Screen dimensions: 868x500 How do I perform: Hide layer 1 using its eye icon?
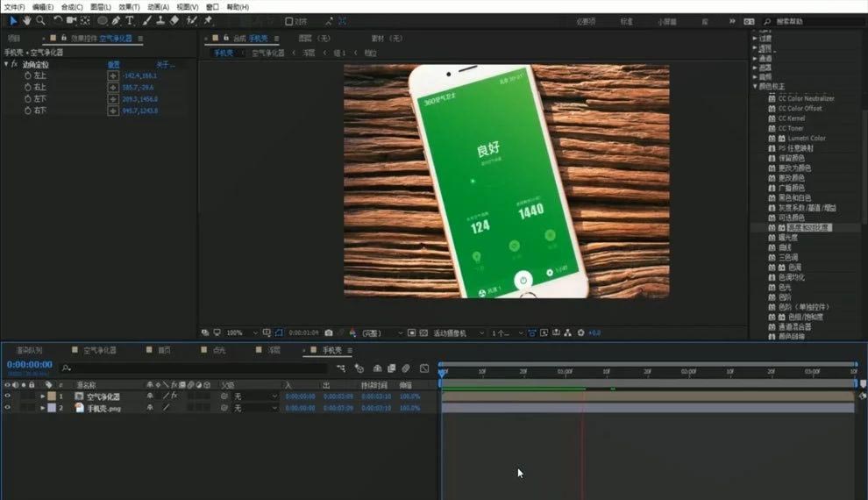point(7,396)
